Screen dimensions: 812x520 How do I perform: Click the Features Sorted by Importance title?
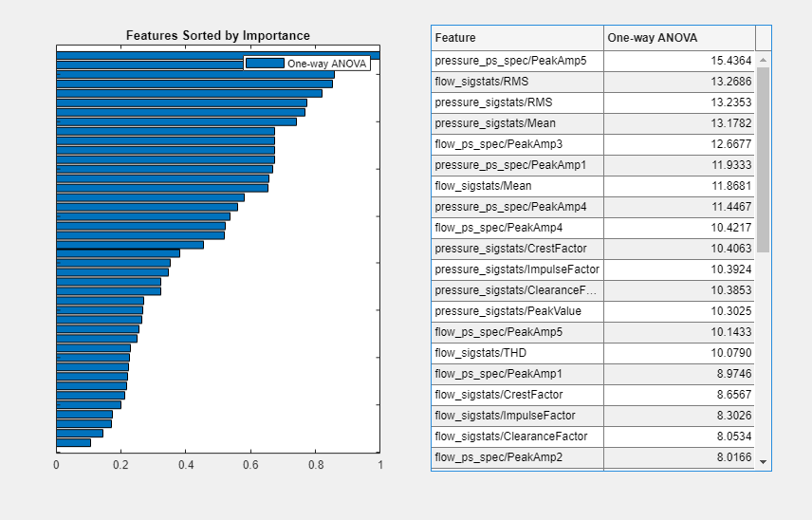217,36
